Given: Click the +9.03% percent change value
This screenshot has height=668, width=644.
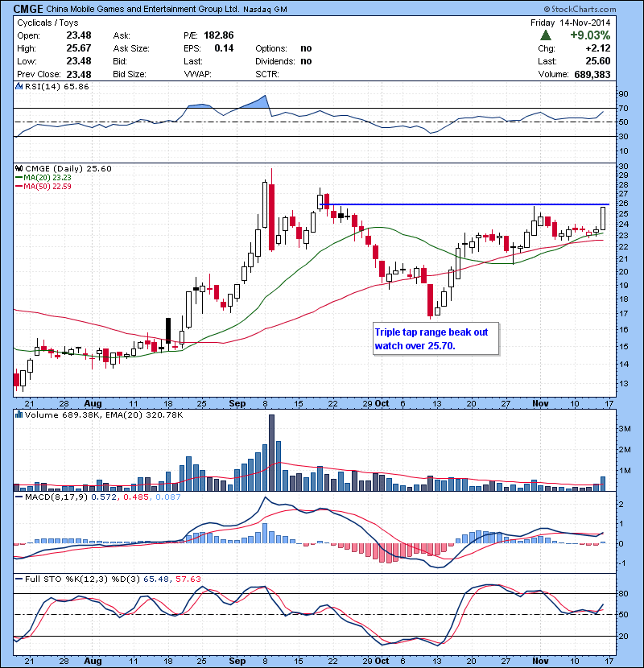Looking at the screenshot, I should 590,35.
